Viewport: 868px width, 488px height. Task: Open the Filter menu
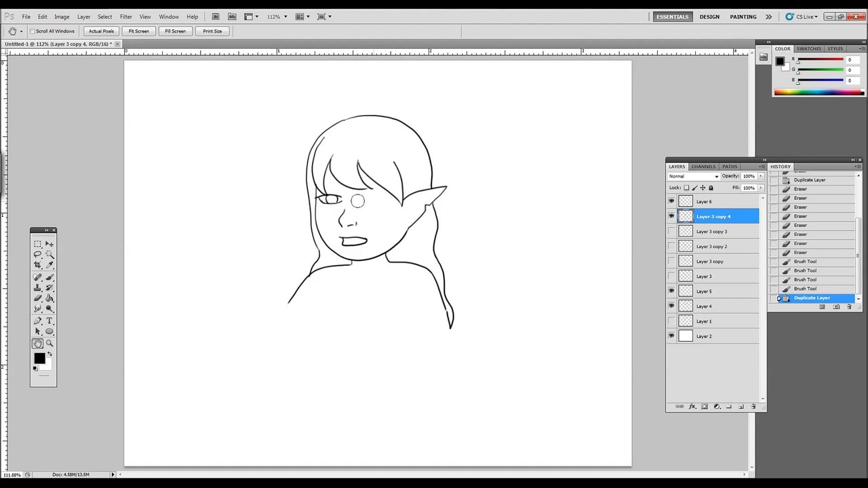(125, 16)
